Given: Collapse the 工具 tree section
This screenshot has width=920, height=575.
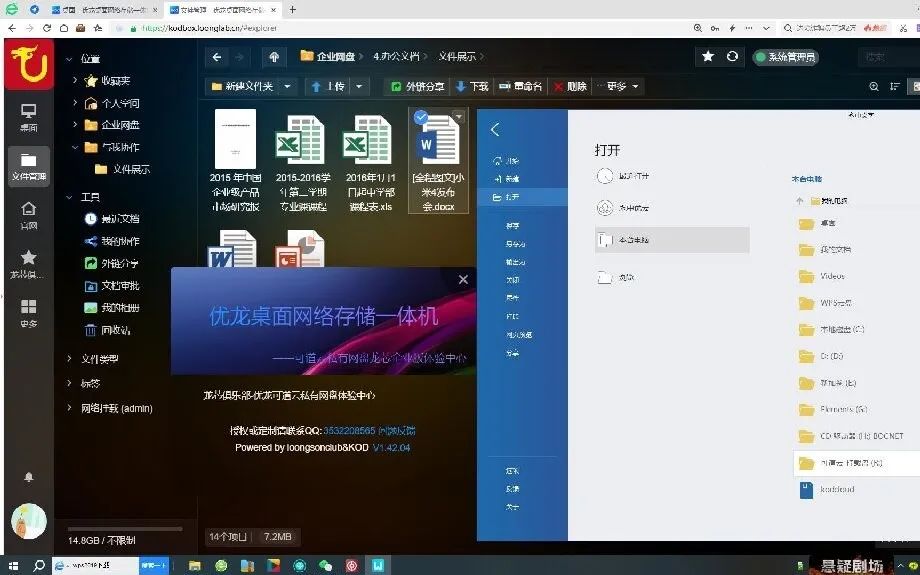Looking at the screenshot, I should pos(69,197).
